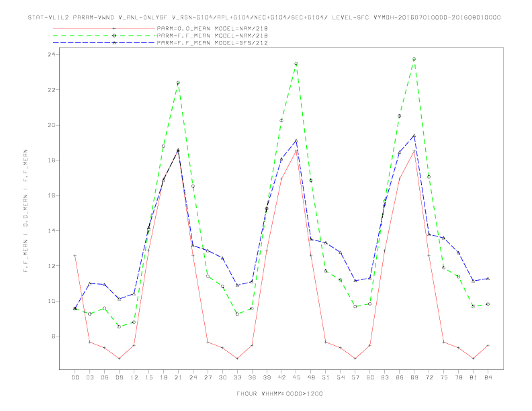Click green NAM peak point at hour 21

178,83
